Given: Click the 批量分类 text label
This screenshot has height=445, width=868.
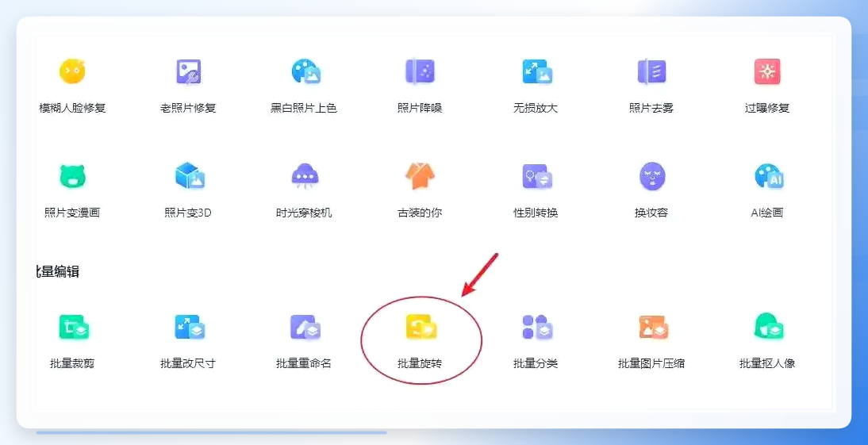Looking at the screenshot, I should 536,363.
